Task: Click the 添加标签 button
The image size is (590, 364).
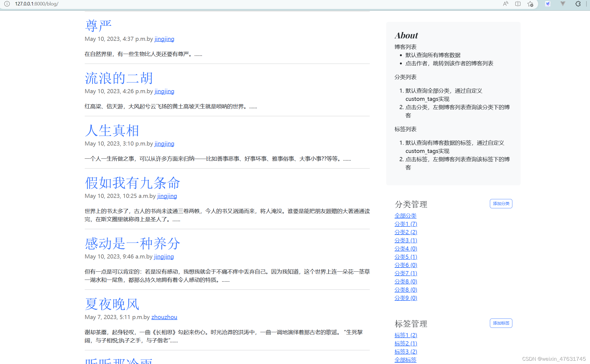Action: point(501,323)
